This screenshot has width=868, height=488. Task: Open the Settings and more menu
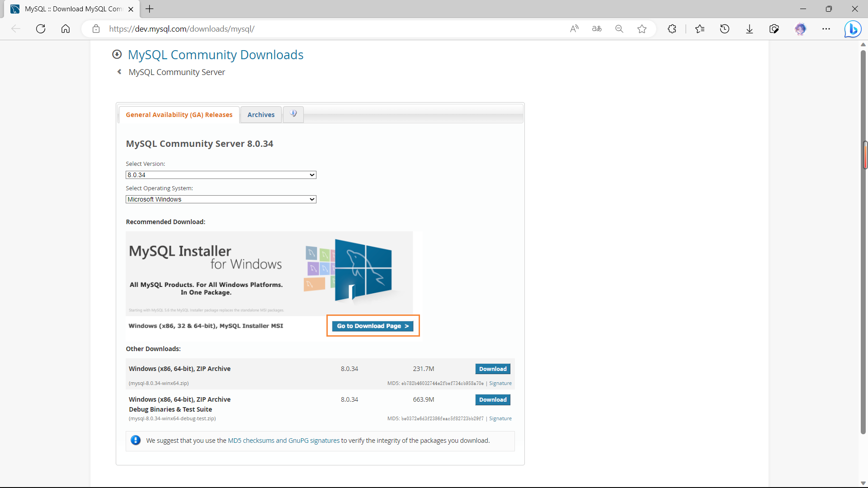[826, 29]
